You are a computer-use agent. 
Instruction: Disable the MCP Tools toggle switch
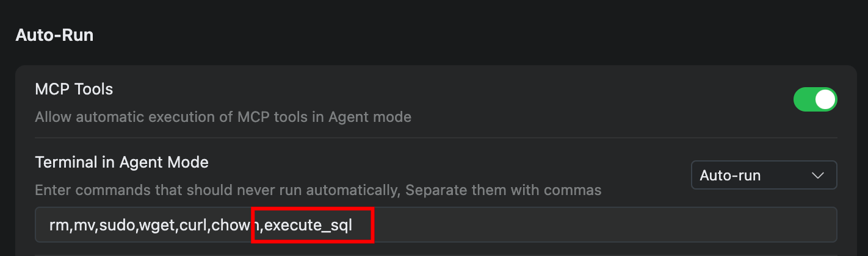pos(814,100)
